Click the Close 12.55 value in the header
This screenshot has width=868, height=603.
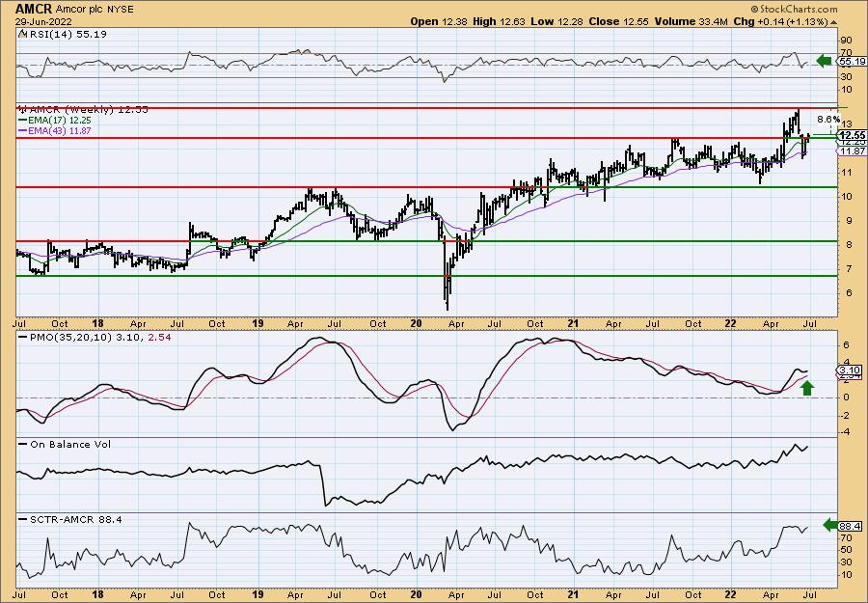coord(618,21)
